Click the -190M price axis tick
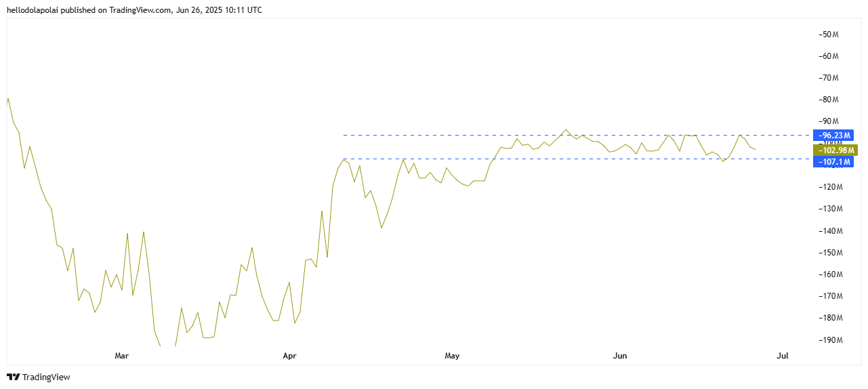Screen dimensions: 868x389 829,340
